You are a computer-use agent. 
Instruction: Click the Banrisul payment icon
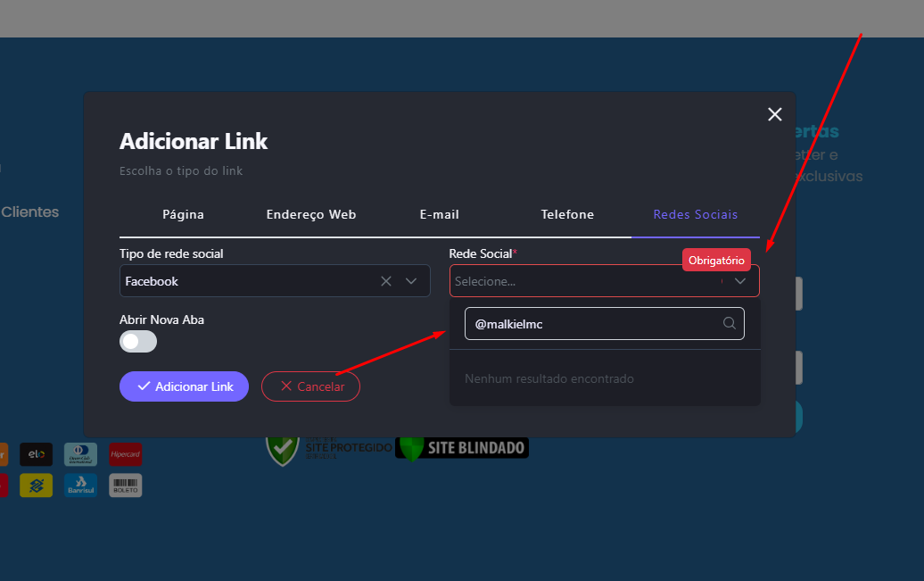[80, 486]
